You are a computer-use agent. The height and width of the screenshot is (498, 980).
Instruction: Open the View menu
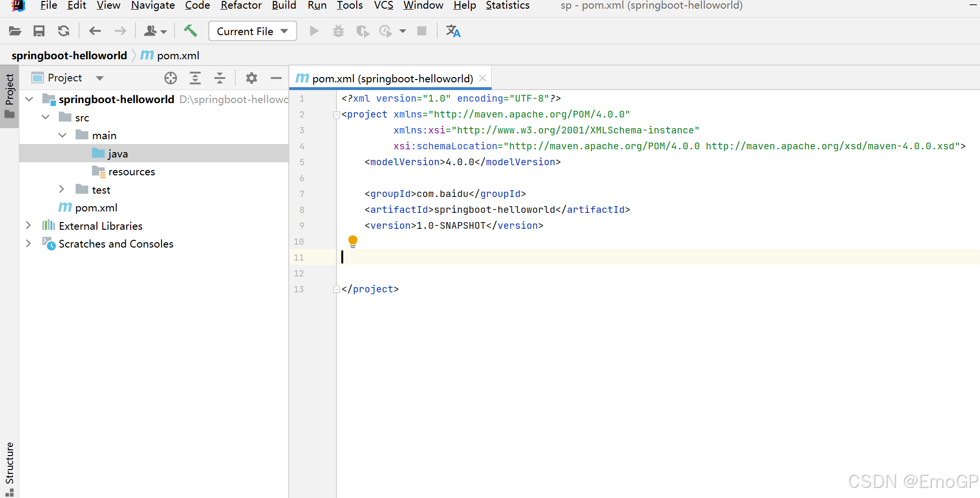coord(108,5)
